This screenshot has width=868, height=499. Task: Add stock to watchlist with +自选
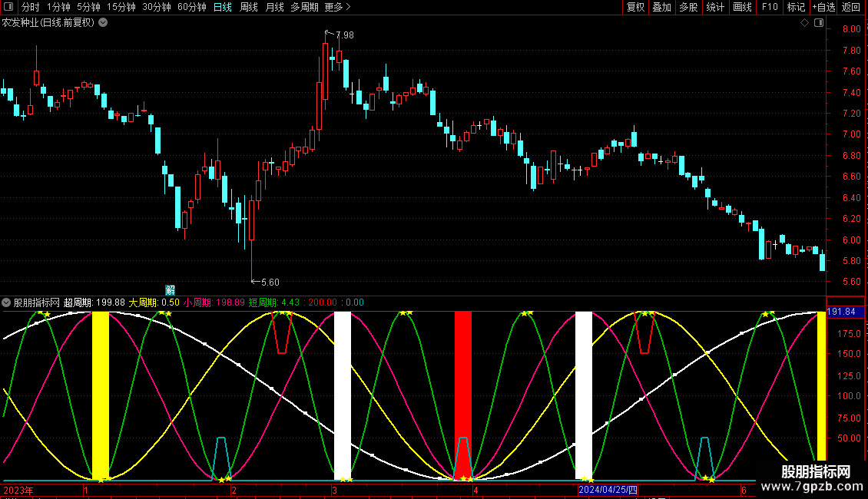(823, 7)
